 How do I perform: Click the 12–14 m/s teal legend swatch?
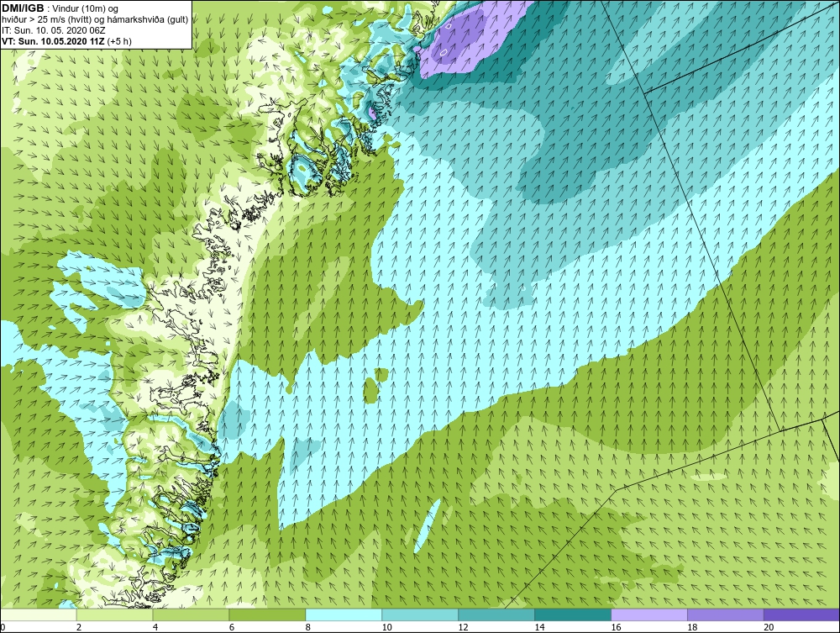click(x=496, y=615)
